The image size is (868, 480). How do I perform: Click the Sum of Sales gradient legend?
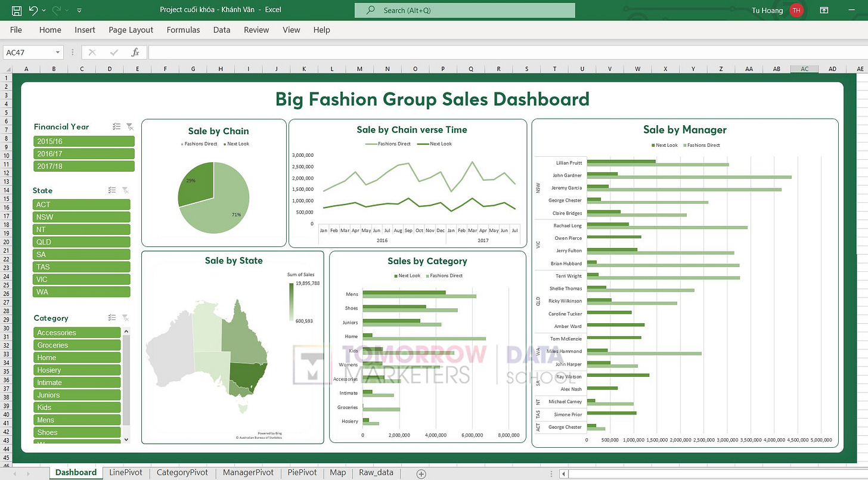292,302
